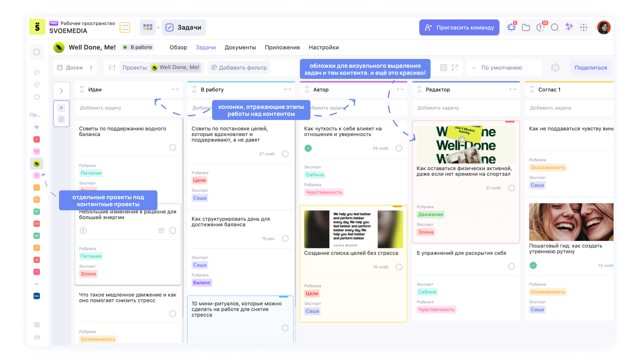Open notifications bell with 9 alerts
640x364 pixels.
[x=511, y=27]
